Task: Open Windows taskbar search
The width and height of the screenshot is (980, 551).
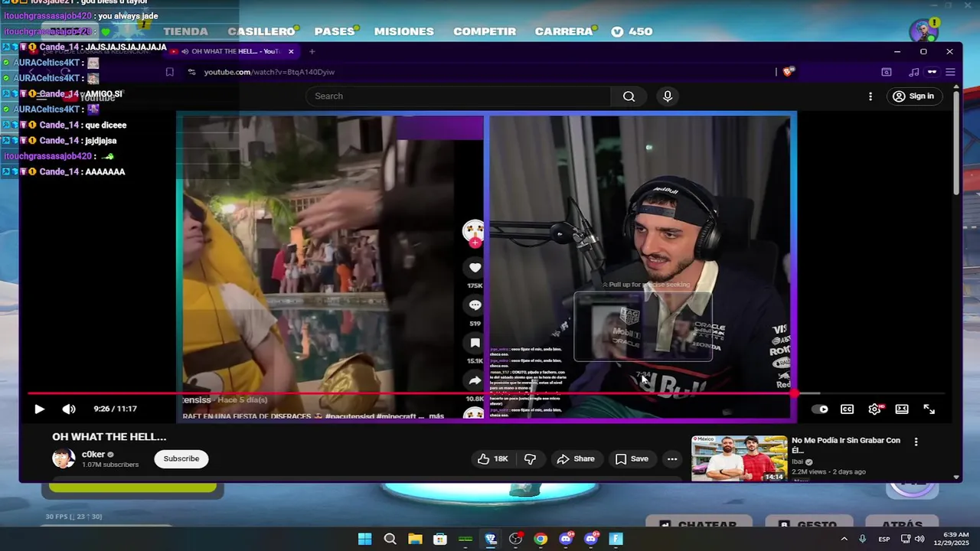Action: (x=390, y=539)
